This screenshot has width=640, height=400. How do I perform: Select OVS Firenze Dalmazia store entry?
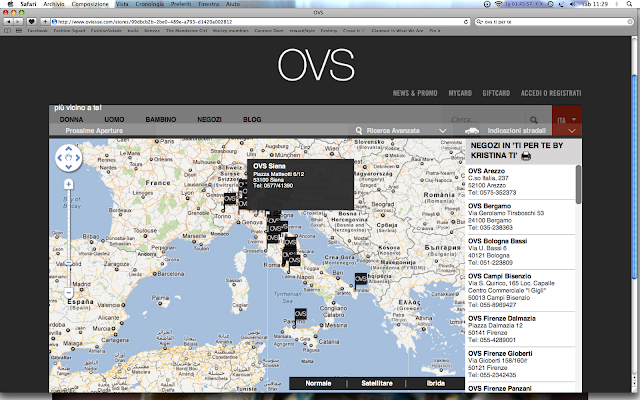click(x=502, y=319)
